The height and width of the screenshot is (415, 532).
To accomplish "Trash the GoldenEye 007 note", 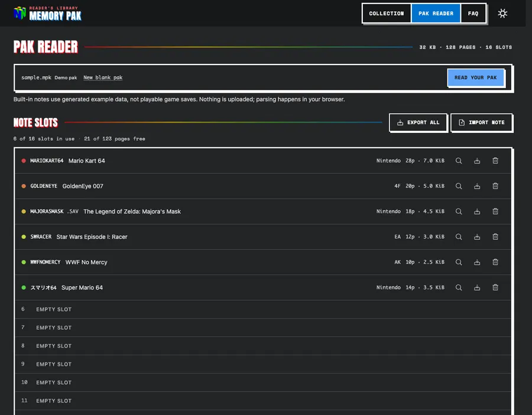I will pos(495,186).
